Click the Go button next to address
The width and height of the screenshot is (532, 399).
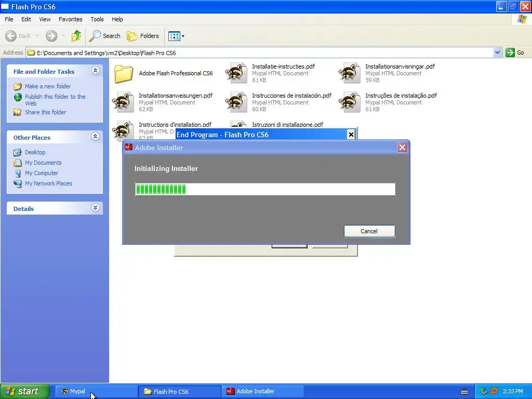pos(515,52)
